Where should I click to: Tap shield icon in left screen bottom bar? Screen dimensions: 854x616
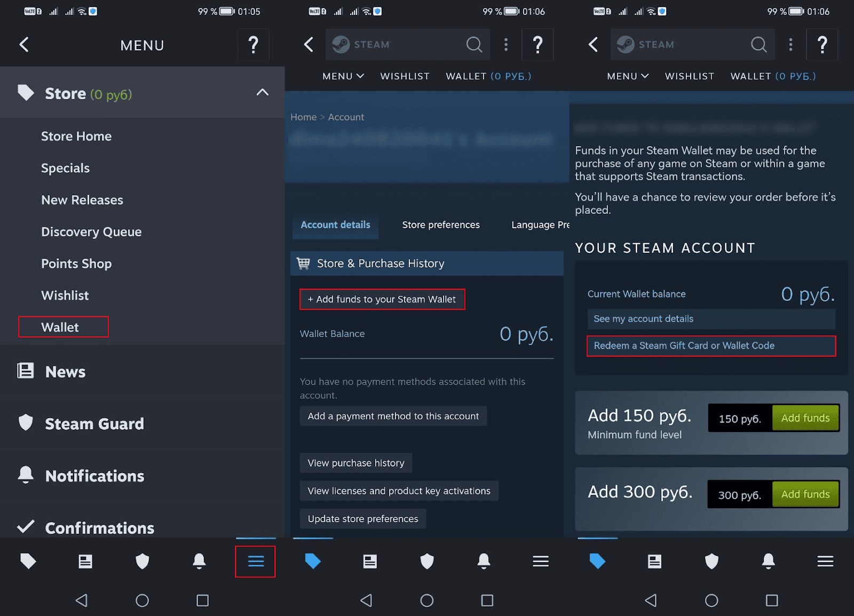[x=143, y=561]
